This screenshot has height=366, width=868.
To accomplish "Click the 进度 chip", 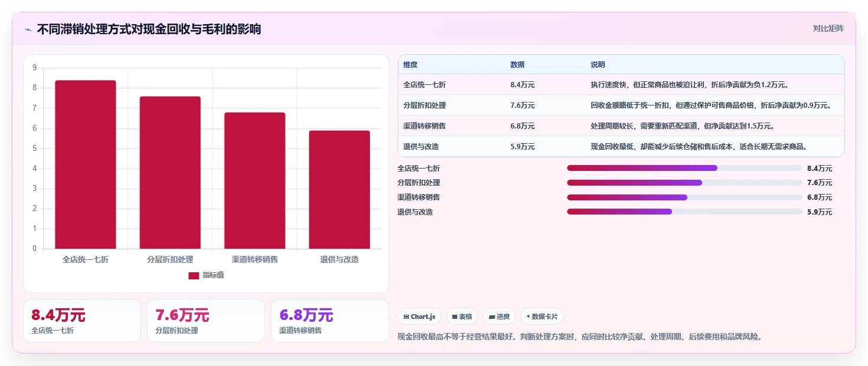I will pos(499,316).
